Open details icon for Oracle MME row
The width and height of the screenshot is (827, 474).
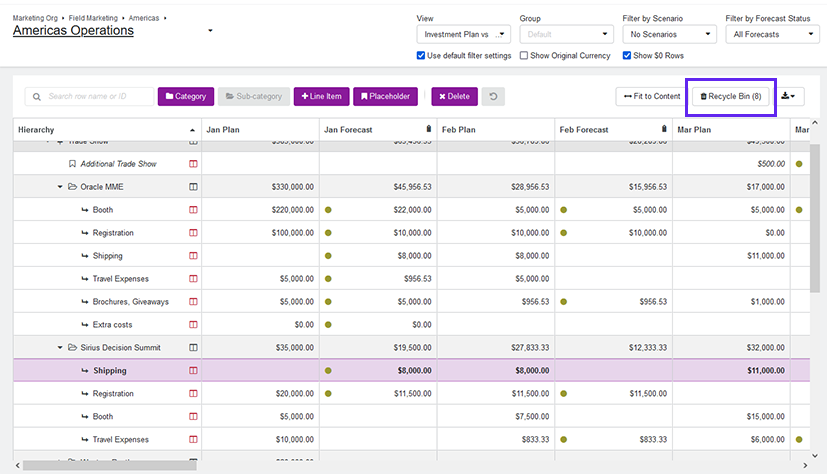pos(194,187)
